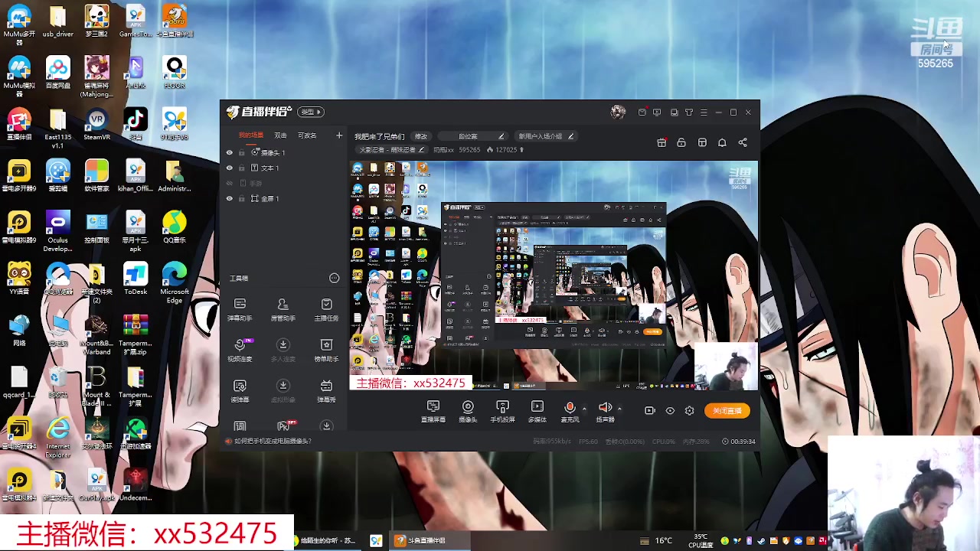Open the 弹幕秀 tool
Screen dimensions: 980x551
coord(327,390)
